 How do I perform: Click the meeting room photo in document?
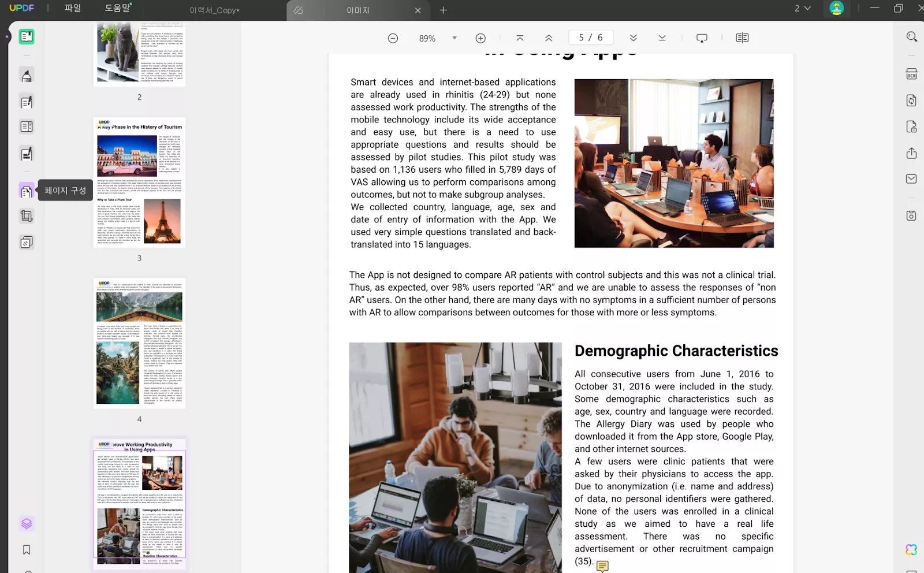click(x=674, y=163)
